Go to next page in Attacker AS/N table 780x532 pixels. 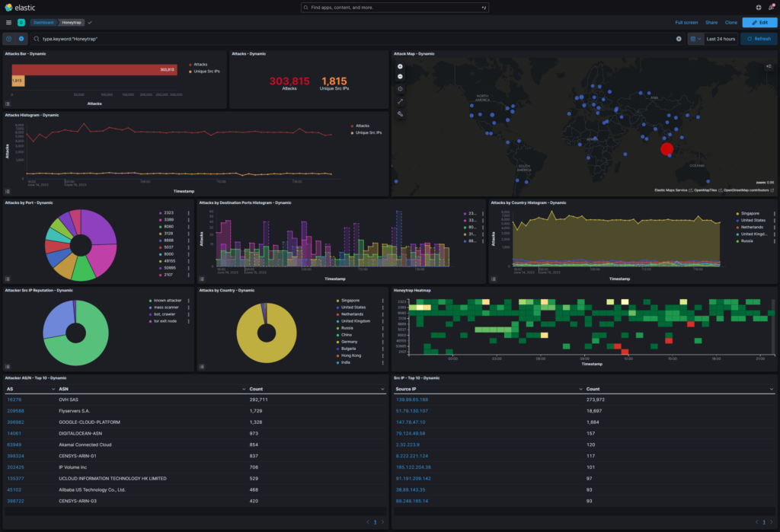click(382, 522)
